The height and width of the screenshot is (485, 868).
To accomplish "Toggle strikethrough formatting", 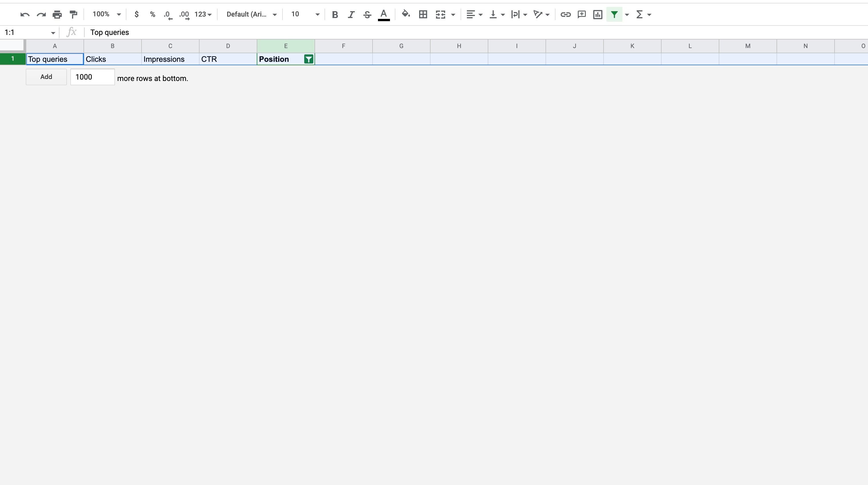I will (x=367, y=15).
